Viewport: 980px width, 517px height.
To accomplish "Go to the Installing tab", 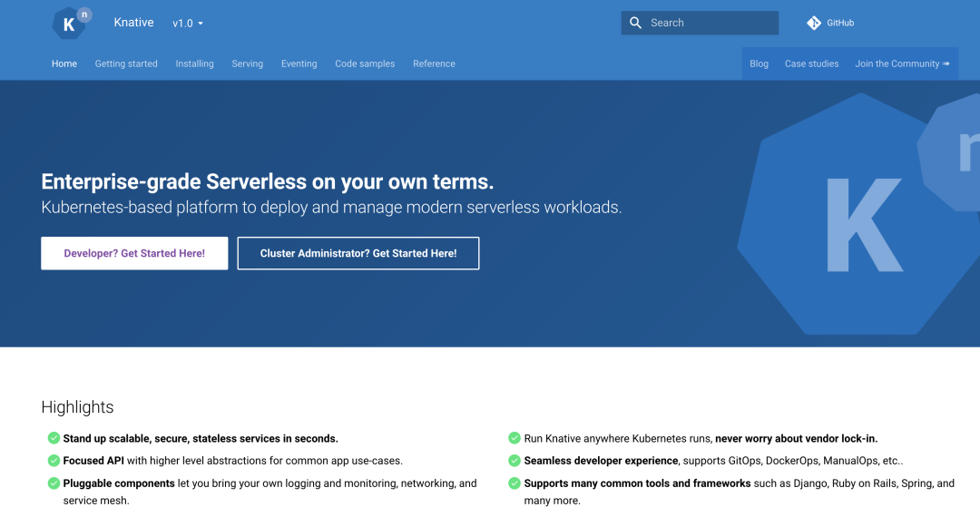I will click(x=194, y=63).
